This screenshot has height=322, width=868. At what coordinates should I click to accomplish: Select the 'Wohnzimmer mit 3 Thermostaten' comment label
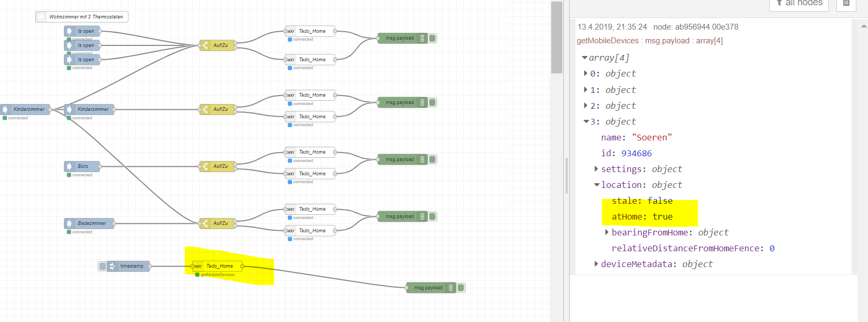pyautogui.click(x=86, y=17)
